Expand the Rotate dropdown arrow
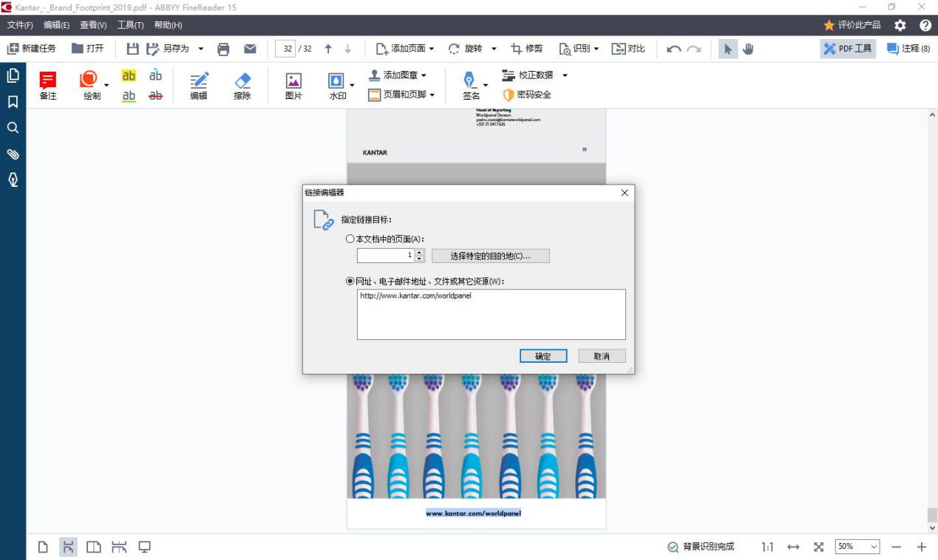The height and width of the screenshot is (560, 938). [494, 49]
